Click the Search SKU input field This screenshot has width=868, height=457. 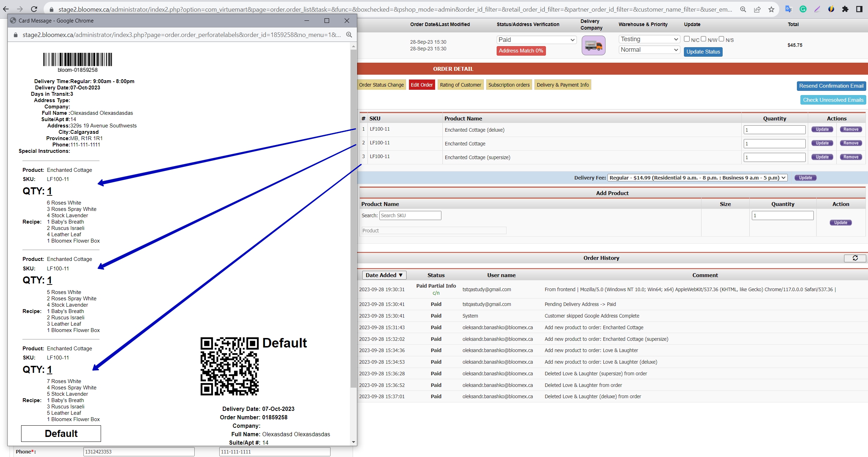click(410, 215)
